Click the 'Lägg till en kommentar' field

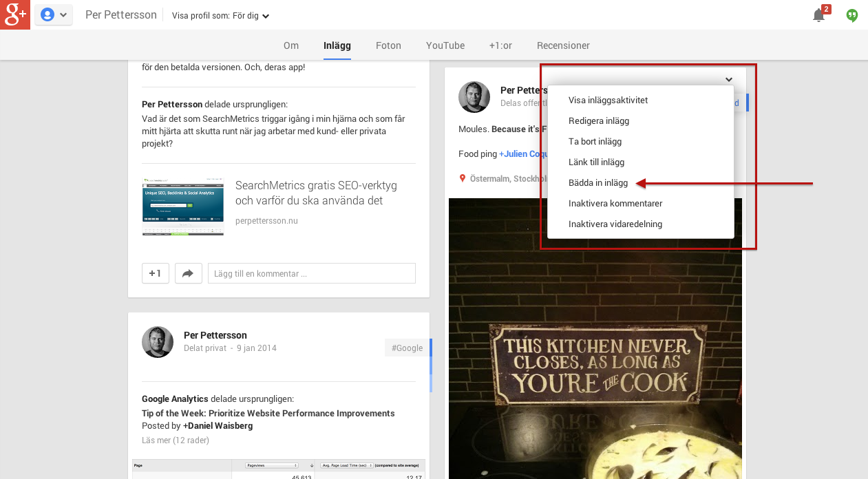tap(312, 273)
